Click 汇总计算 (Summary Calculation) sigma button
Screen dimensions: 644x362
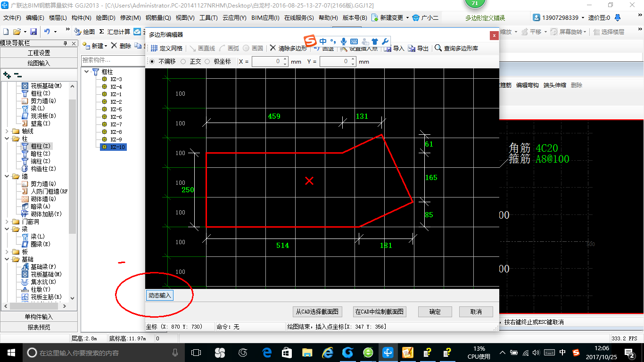[115, 32]
